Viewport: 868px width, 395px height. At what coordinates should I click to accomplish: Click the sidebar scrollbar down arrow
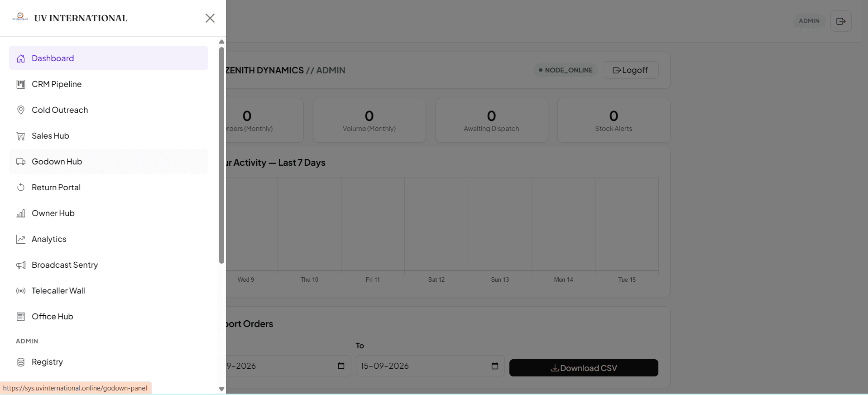[x=221, y=389]
